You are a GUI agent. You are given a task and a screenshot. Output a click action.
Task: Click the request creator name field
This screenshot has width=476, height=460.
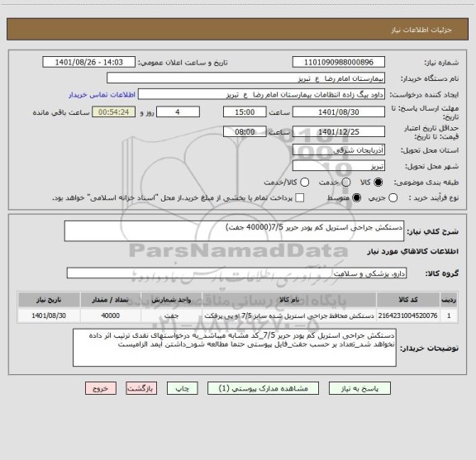[x=261, y=94]
